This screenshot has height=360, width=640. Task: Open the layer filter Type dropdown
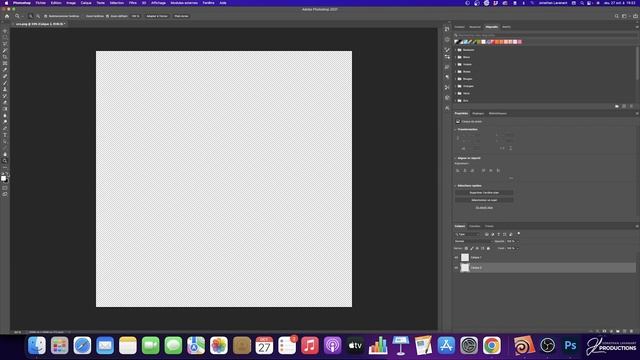pos(468,234)
